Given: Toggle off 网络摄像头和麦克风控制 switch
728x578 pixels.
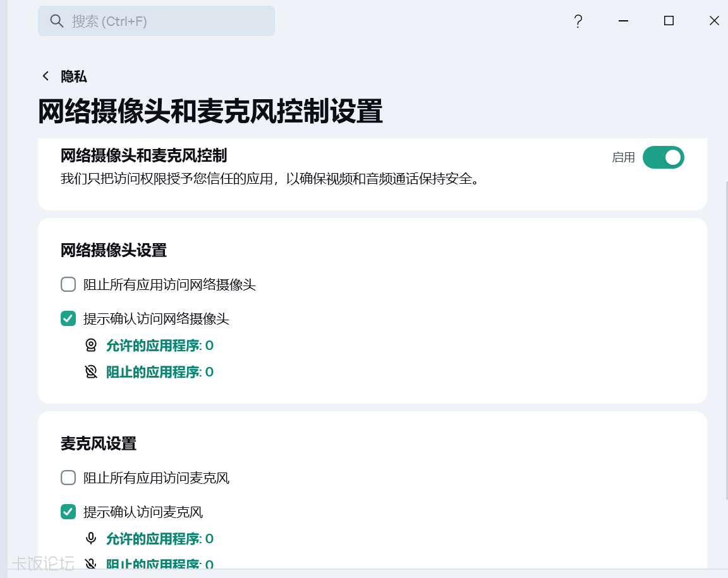Looking at the screenshot, I should tap(663, 157).
